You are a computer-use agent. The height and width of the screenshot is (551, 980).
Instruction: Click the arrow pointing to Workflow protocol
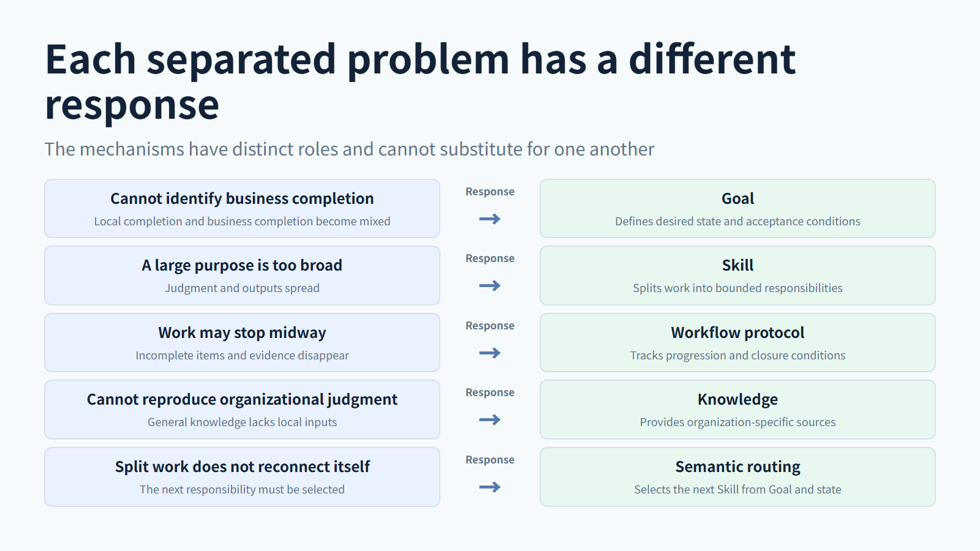(490, 353)
